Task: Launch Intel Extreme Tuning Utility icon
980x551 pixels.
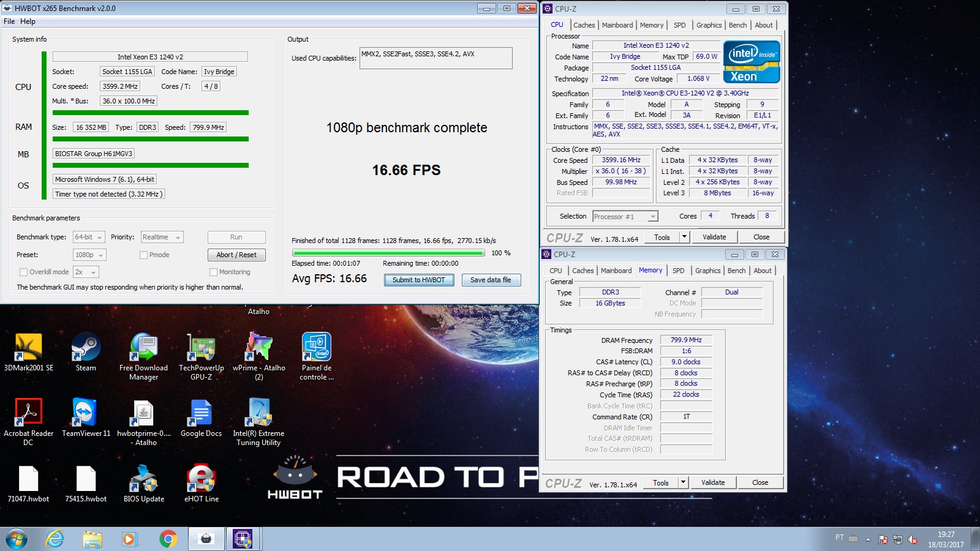Action: click(258, 422)
